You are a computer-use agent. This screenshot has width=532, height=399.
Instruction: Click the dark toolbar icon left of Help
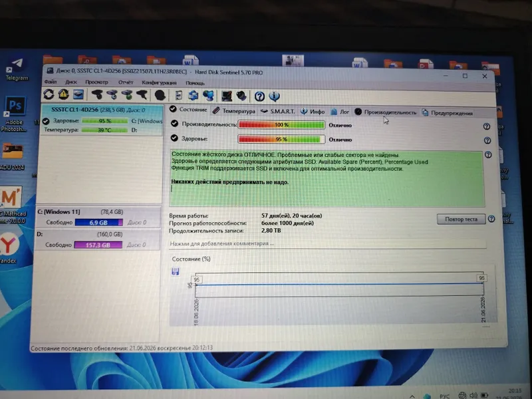[241, 96]
